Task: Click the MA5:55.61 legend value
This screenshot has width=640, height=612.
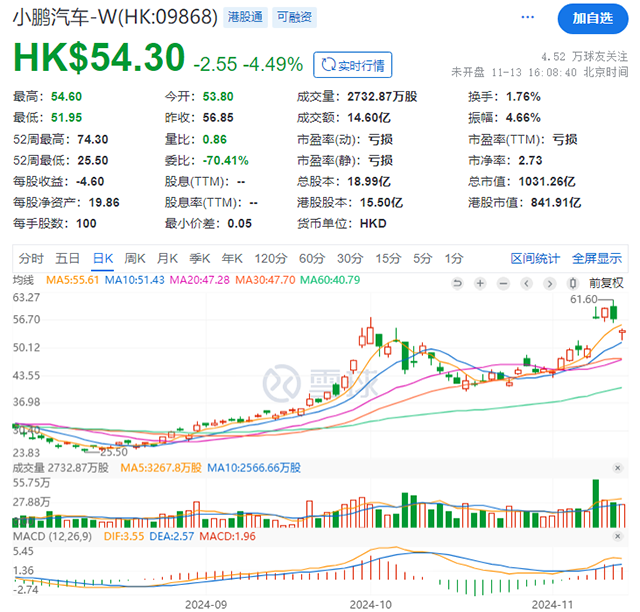Action: pyautogui.click(x=73, y=280)
